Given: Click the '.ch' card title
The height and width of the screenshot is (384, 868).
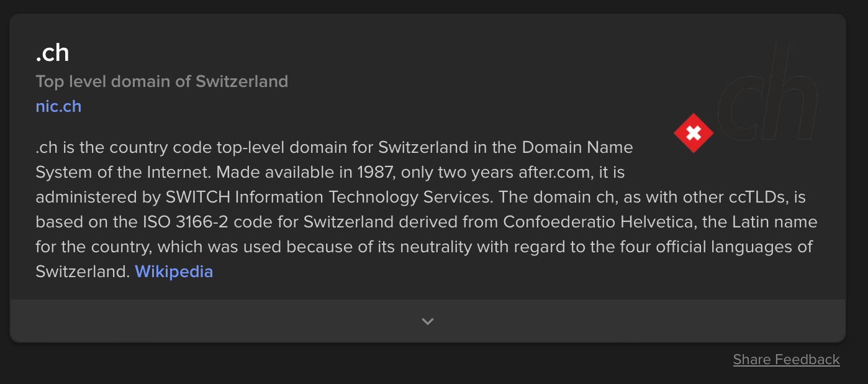Looking at the screenshot, I should pos(52,53).
